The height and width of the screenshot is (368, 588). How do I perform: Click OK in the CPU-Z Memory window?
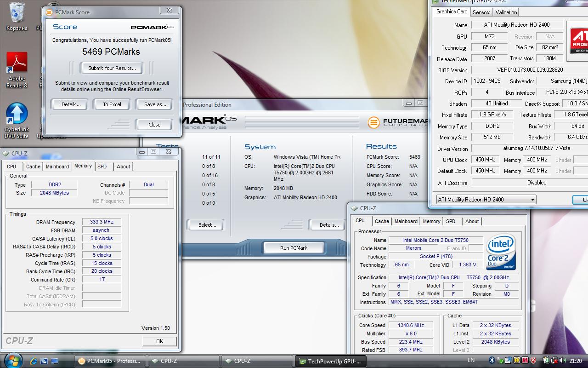pos(159,341)
